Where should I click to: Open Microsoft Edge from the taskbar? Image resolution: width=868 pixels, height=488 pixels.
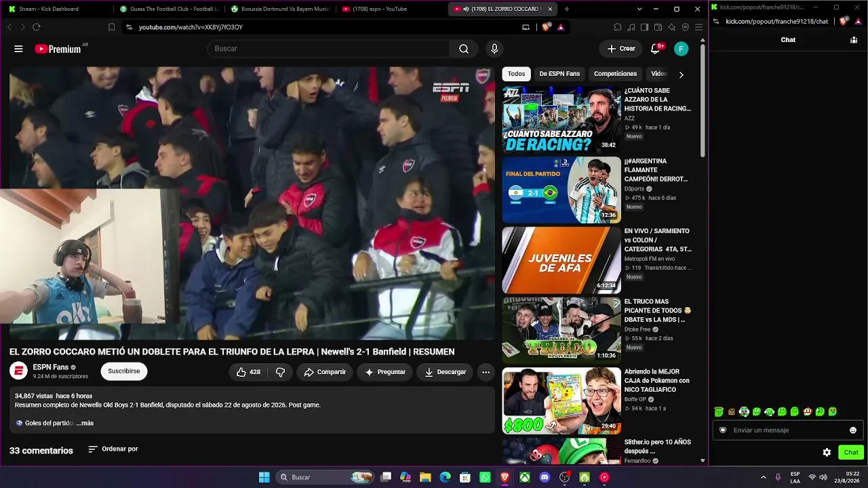[x=445, y=477]
